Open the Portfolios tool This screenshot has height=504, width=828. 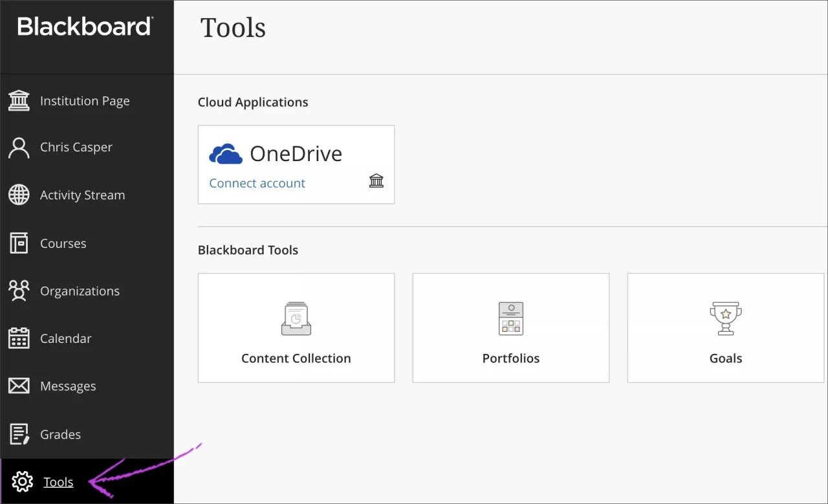point(510,327)
